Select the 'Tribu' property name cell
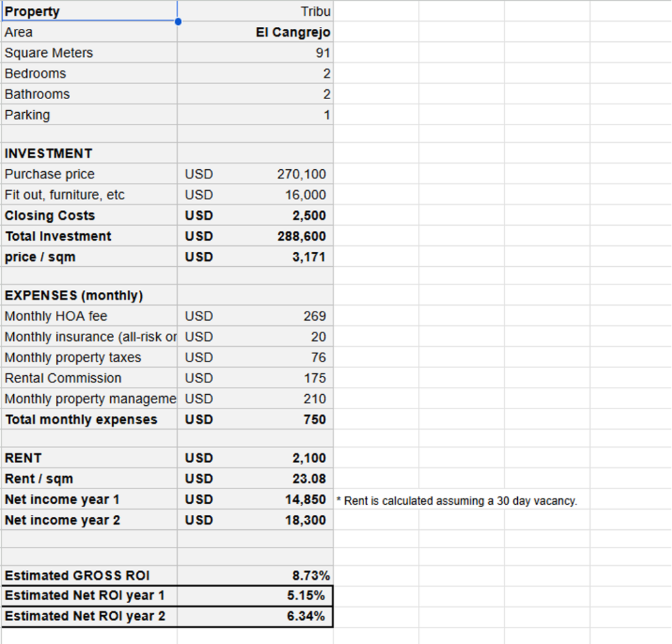672x644 pixels. (255, 11)
